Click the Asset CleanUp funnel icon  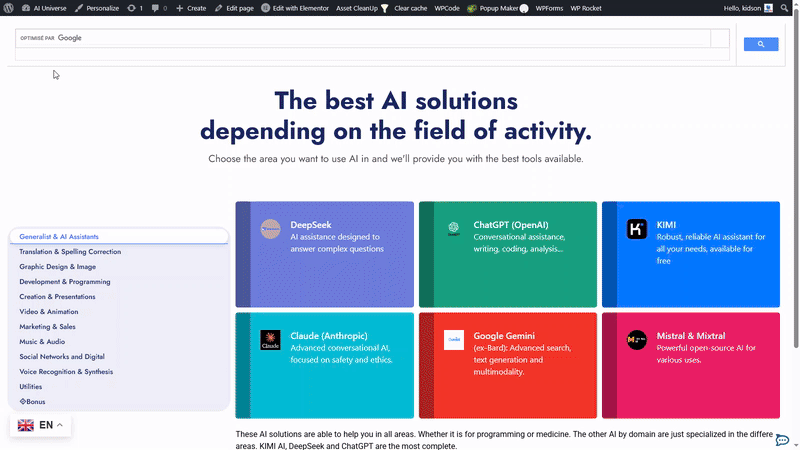(385, 8)
